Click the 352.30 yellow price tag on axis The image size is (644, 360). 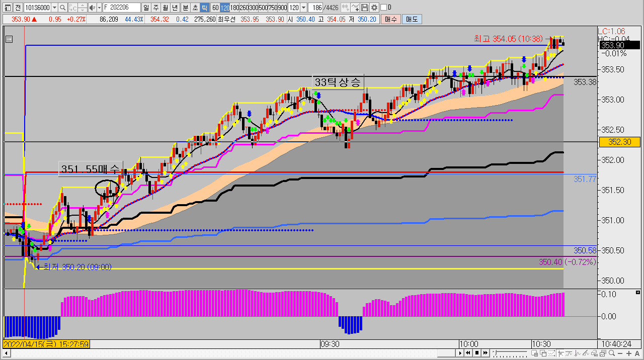619,142
